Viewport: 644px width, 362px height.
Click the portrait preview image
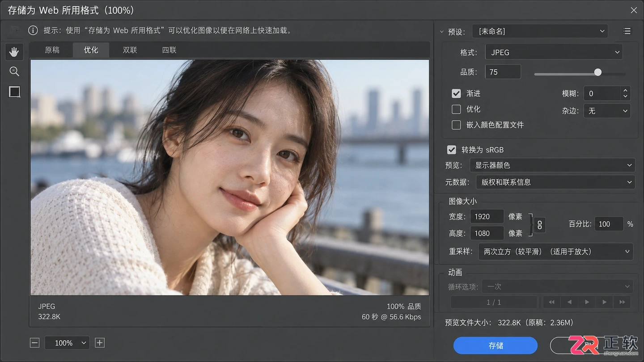coord(230,177)
